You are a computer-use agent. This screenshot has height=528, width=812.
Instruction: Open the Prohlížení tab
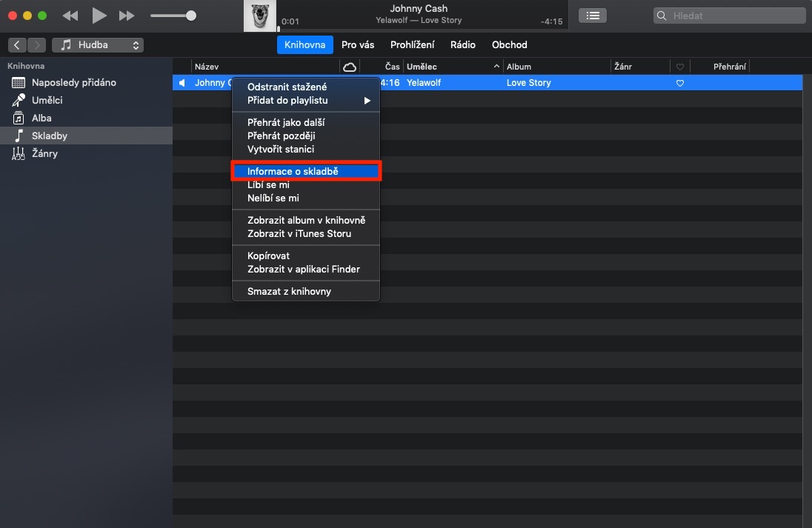(x=412, y=45)
